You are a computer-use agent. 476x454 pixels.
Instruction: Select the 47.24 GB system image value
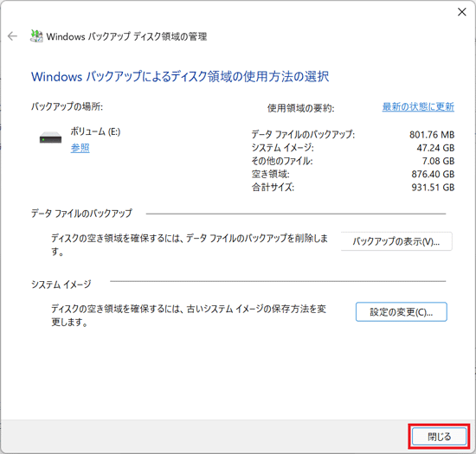435,148
